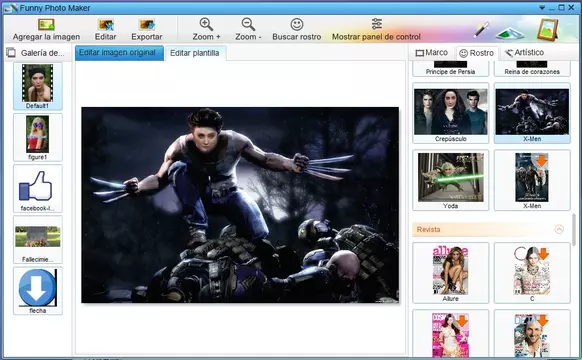Choose the selected X-Men Wolverine template
The width and height of the screenshot is (582, 360).
tap(532, 113)
